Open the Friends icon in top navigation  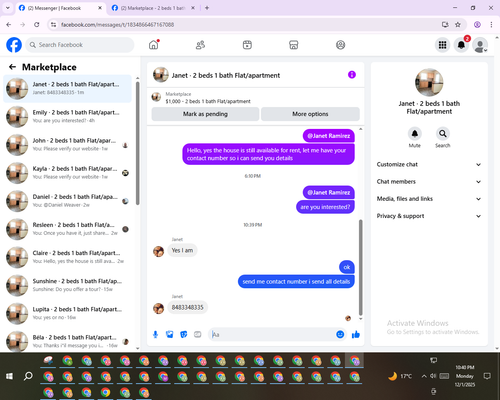point(200,45)
